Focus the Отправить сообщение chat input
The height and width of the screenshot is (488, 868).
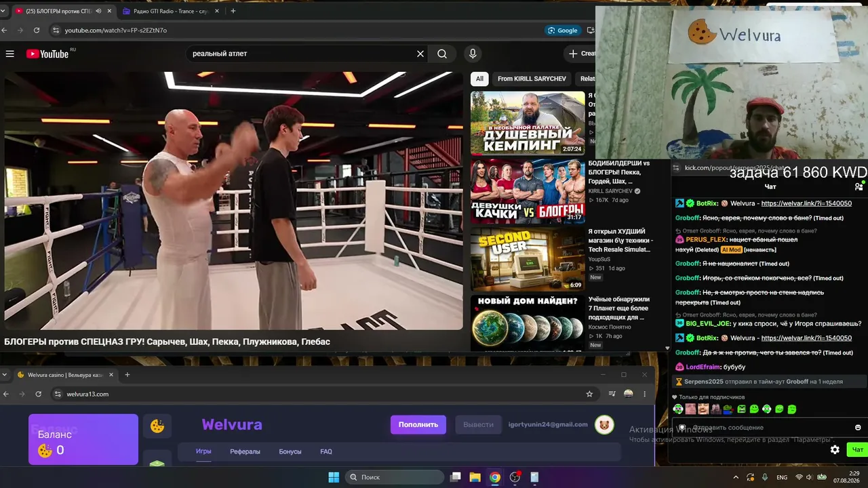pyautogui.click(x=770, y=428)
